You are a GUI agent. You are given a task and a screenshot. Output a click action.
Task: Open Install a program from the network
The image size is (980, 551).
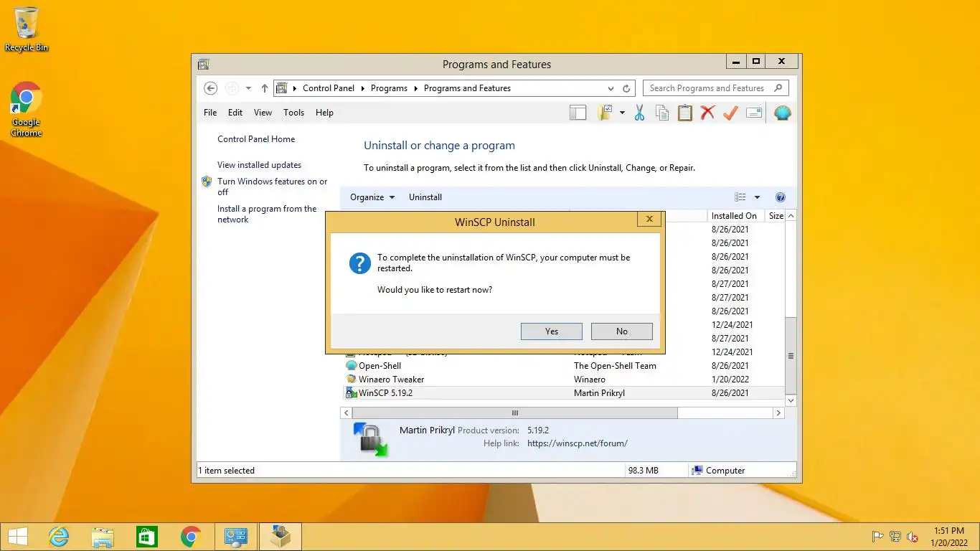(266, 214)
